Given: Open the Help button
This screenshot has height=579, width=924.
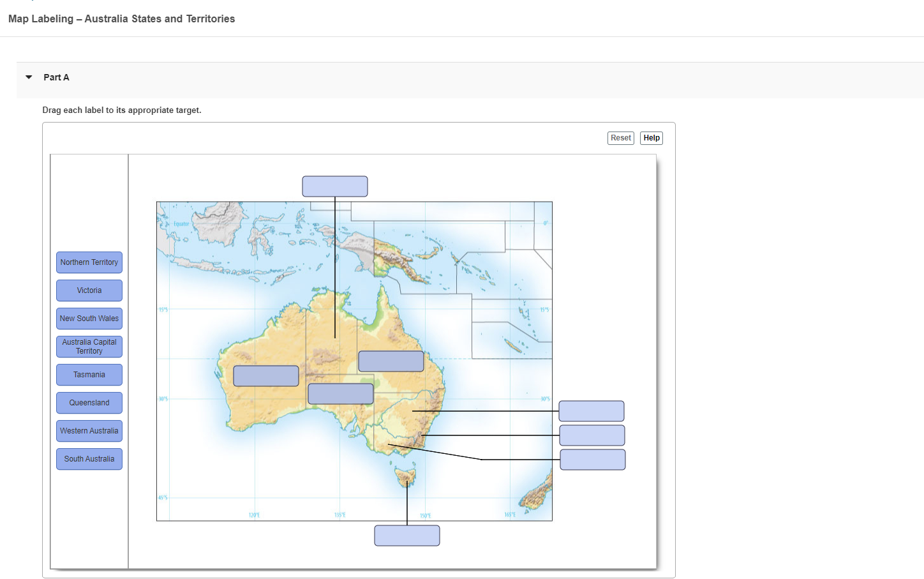Looking at the screenshot, I should (x=652, y=138).
